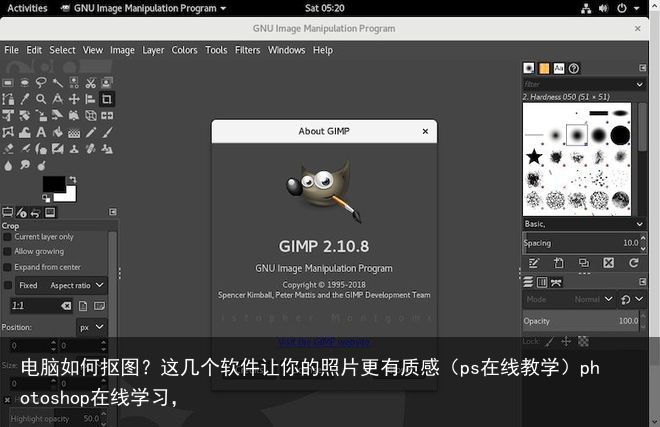
Task: Select the Rectangle Select tool
Action: [x=8, y=83]
